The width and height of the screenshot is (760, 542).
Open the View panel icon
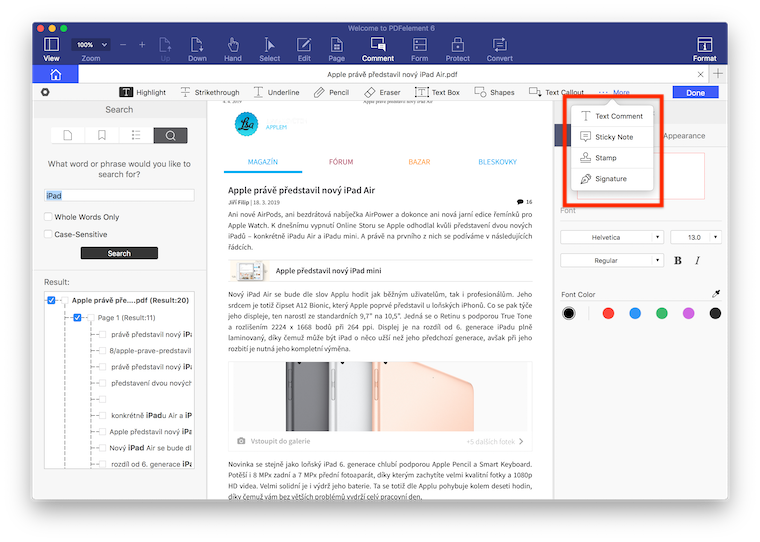pyautogui.click(x=51, y=49)
